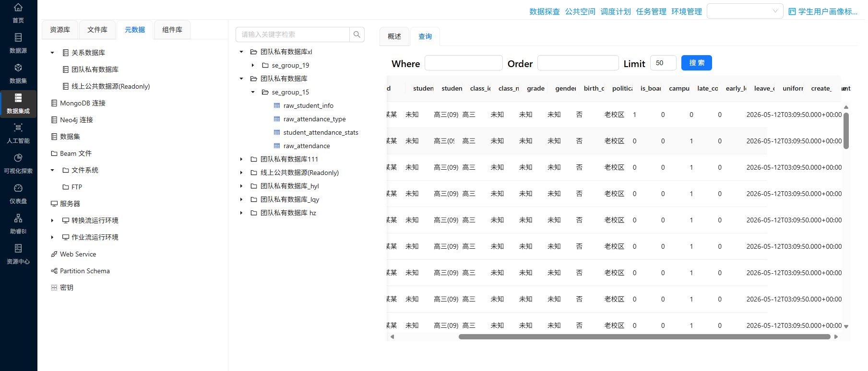868x371 pixels.
Task: Click the grade column header
Action: point(535,88)
